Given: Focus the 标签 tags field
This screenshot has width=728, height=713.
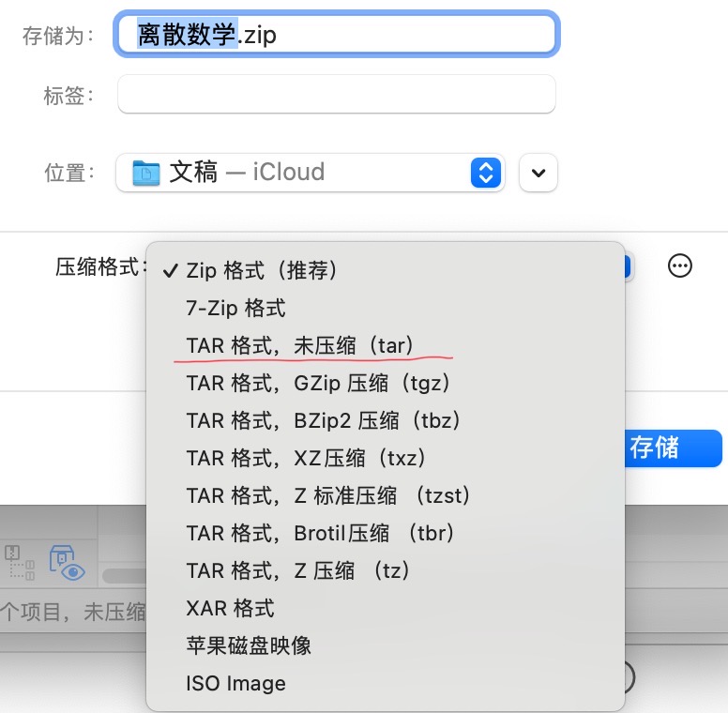Looking at the screenshot, I should tap(337, 94).
